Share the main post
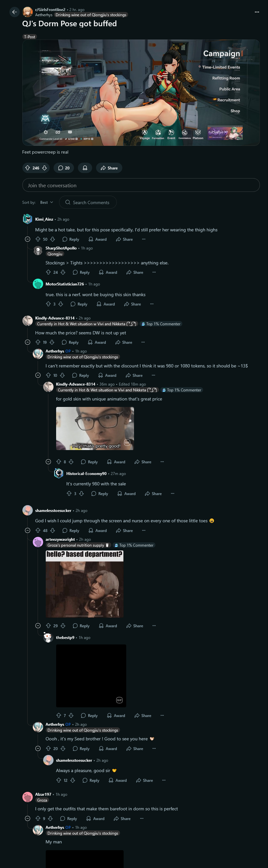The height and width of the screenshot is (868, 268). pyautogui.click(x=109, y=168)
